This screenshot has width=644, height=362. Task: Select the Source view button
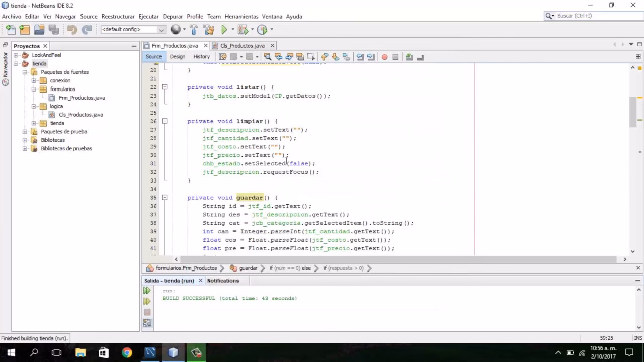tap(153, 57)
